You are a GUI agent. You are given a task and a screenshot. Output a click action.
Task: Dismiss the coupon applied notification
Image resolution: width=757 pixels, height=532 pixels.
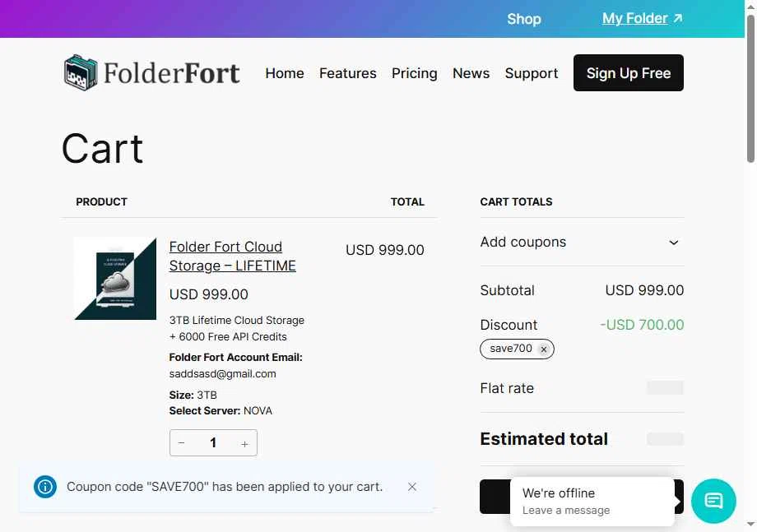411,487
